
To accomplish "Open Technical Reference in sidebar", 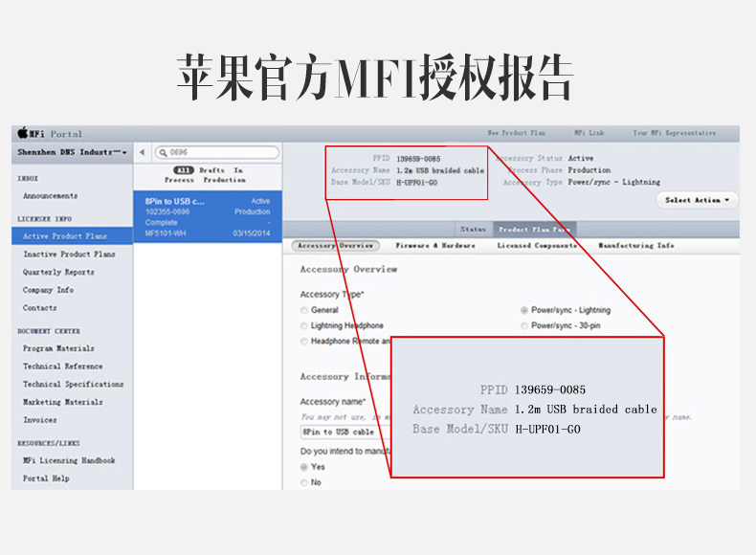I will pos(62,366).
